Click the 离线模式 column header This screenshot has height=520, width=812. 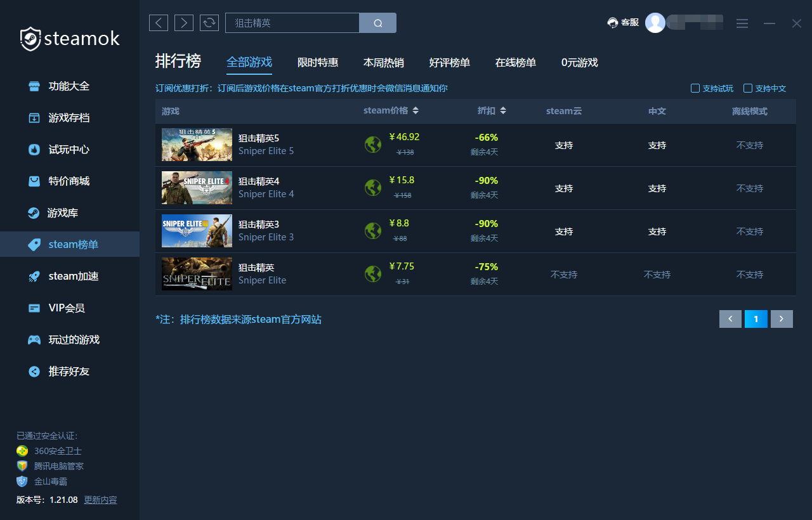click(750, 111)
